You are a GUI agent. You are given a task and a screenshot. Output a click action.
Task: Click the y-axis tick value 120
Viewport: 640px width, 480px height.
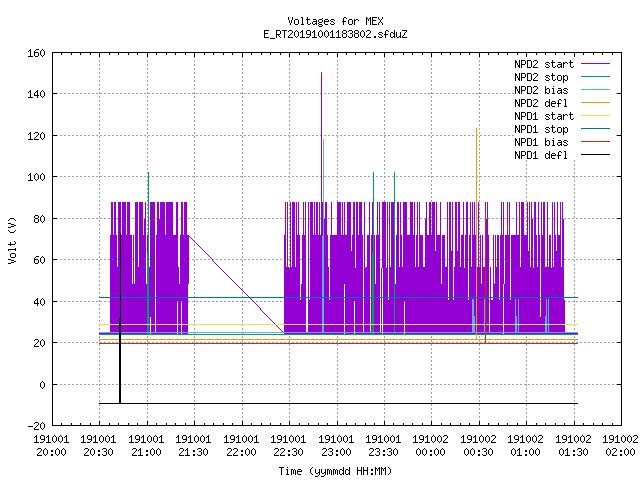pyautogui.click(x=36, y=136)
